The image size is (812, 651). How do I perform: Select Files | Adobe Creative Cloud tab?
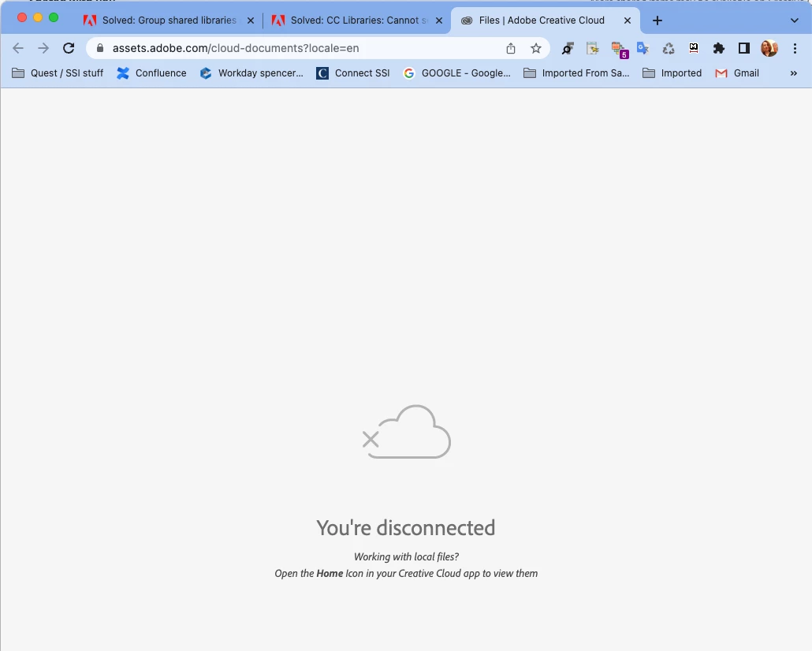tap(546, 20)
